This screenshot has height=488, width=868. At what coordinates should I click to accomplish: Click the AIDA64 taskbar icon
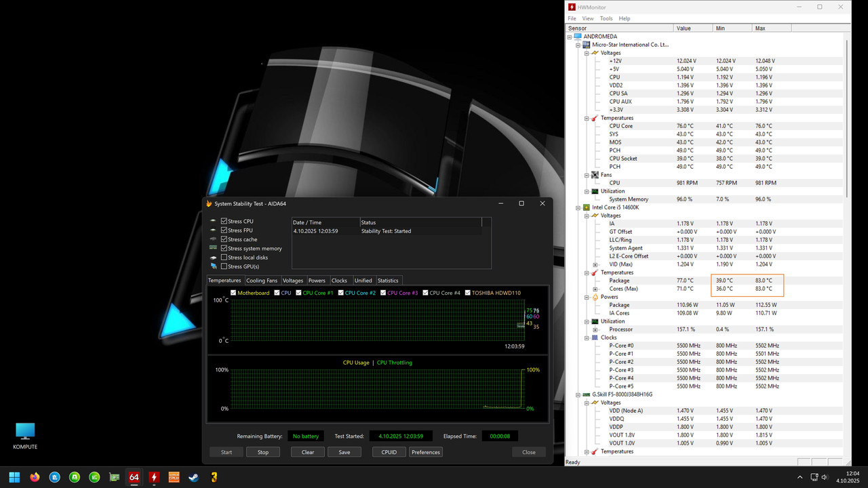click(x=134, y=477)
